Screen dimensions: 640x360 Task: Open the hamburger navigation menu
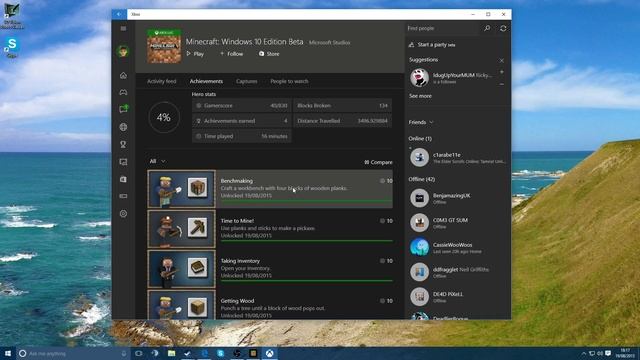pos(123,28)
